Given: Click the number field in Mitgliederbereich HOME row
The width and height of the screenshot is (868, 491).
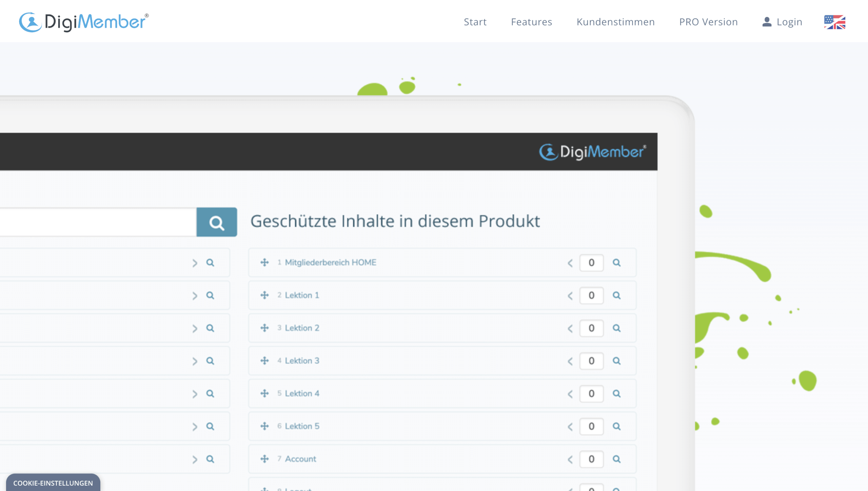Looking at the screenshot, I should tap(591, 263).
